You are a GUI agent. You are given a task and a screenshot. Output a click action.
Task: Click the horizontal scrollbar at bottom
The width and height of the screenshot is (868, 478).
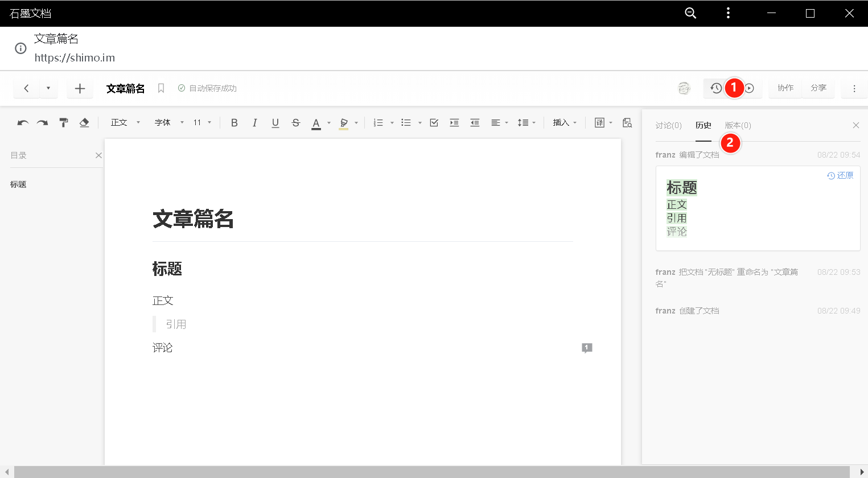(432, 472)
